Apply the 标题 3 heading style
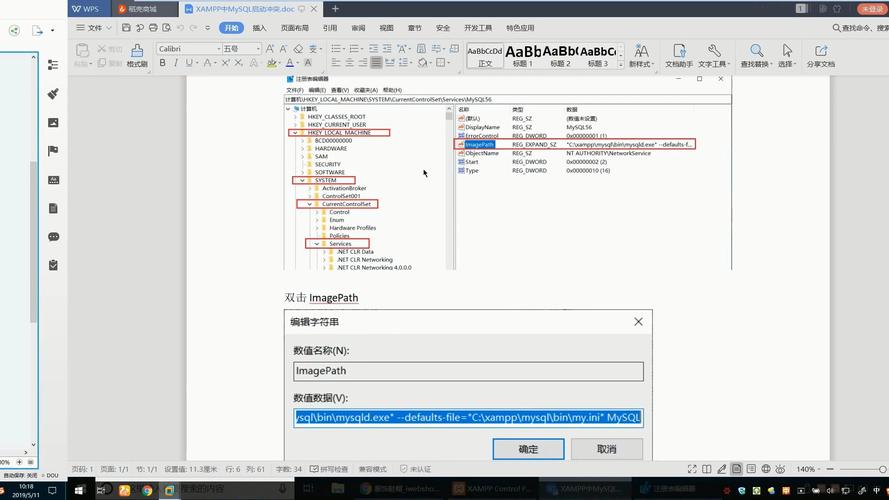 coord(598,56)
